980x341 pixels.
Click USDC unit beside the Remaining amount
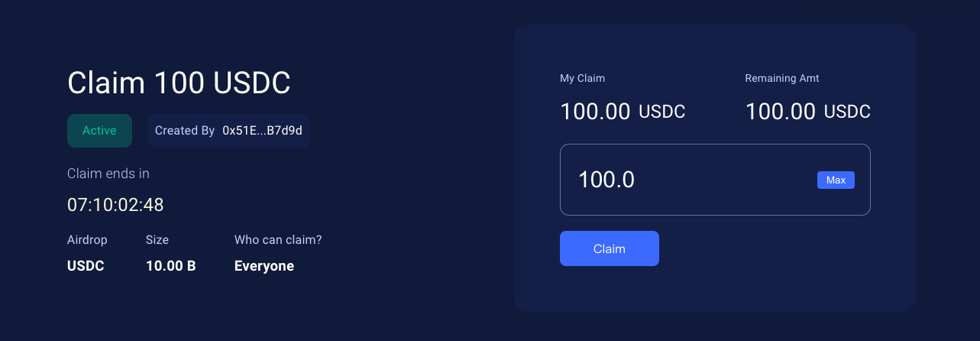point(847,112)
